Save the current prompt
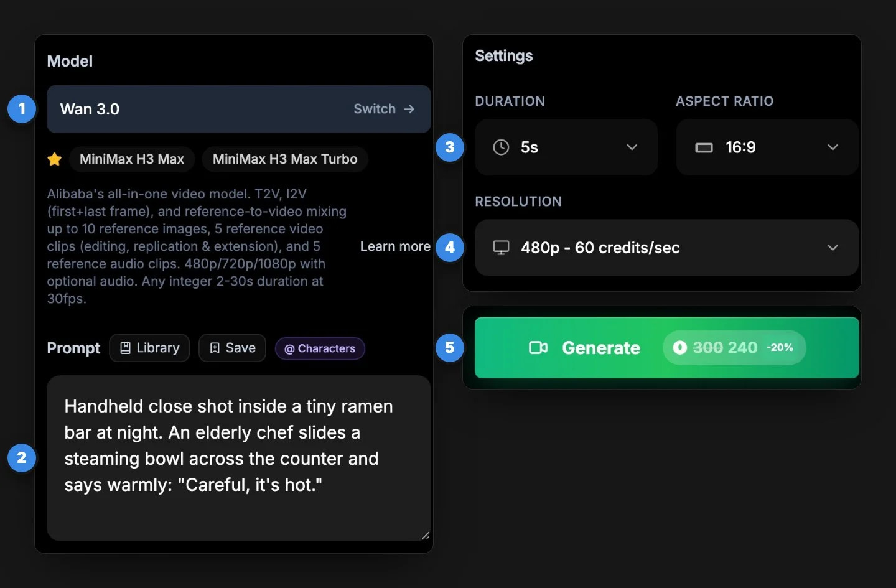Screen dimensions: 896x588 [232, 348]
